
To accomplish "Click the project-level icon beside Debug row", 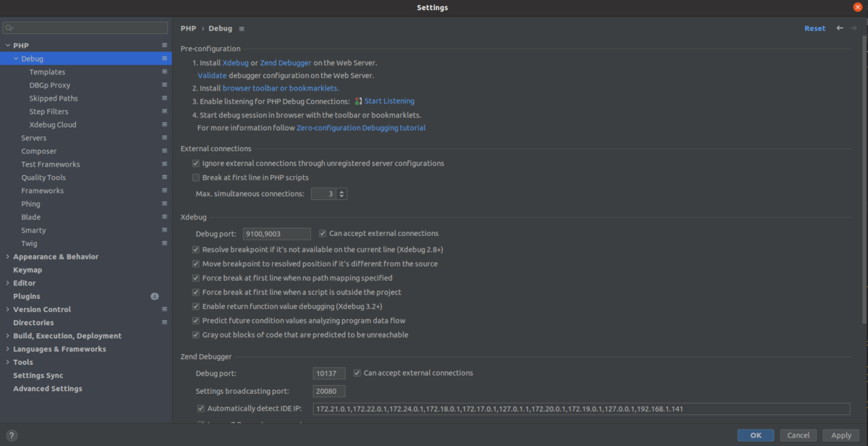I will (164, 59).
